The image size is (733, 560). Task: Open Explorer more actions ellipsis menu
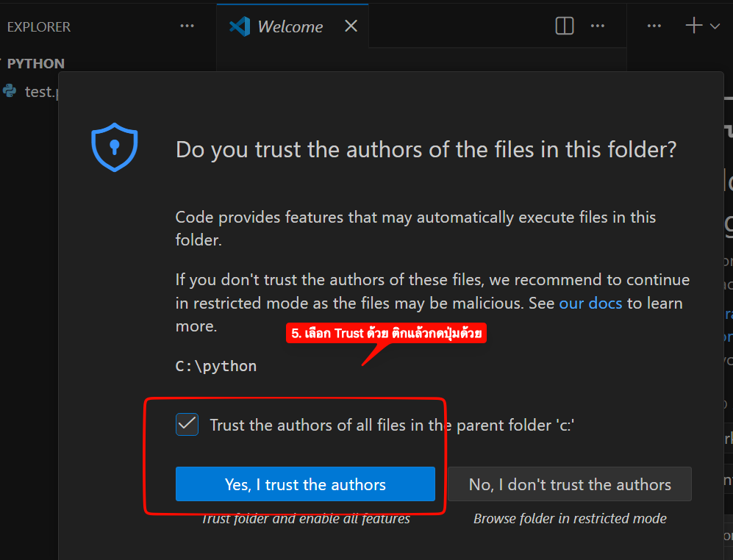[187, 26]
